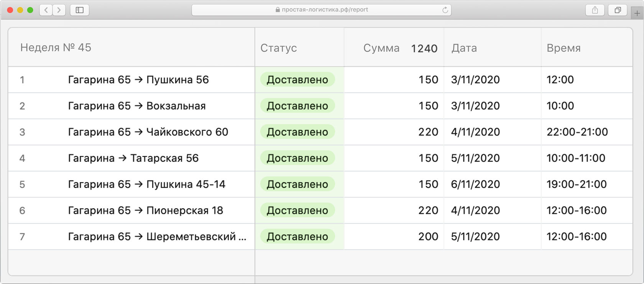Click the truncated Шереметьевский route row
Screen dimensions: 644x284
157,236
